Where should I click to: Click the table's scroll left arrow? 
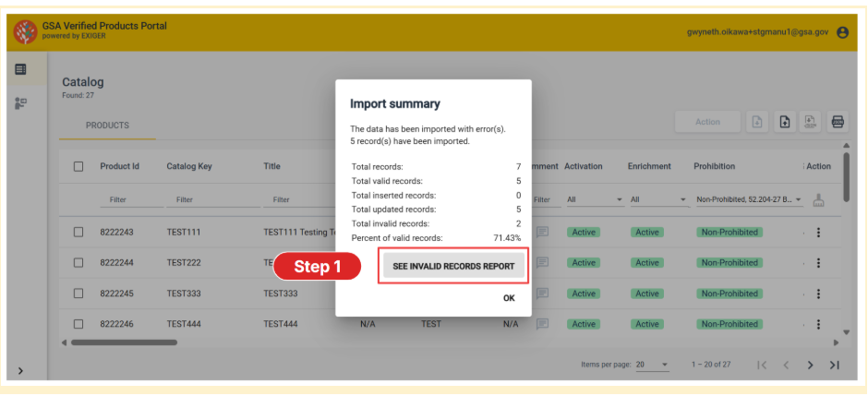click(65, 342)
